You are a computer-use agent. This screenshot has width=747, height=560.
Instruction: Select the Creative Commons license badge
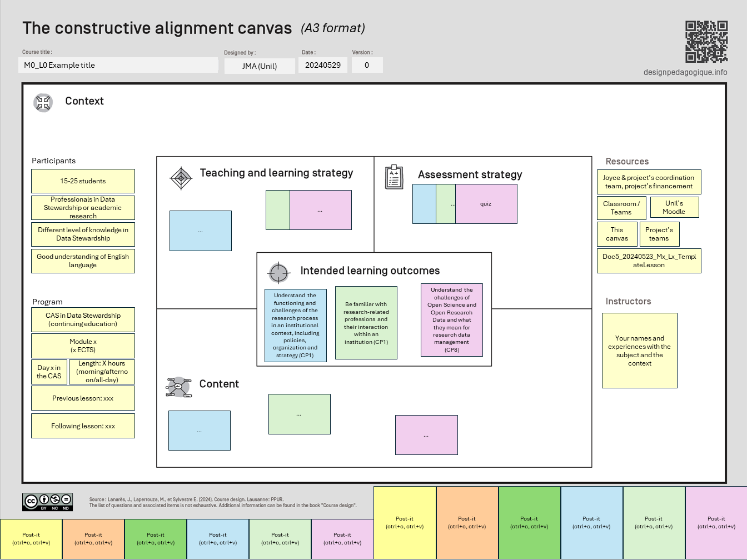point(47,502)
